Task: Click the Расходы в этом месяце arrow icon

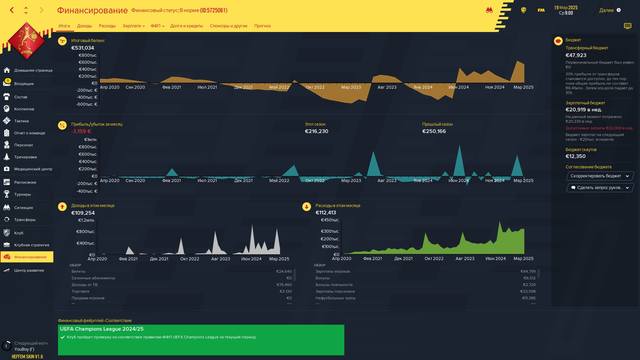Action: click(x=307, y=207)
